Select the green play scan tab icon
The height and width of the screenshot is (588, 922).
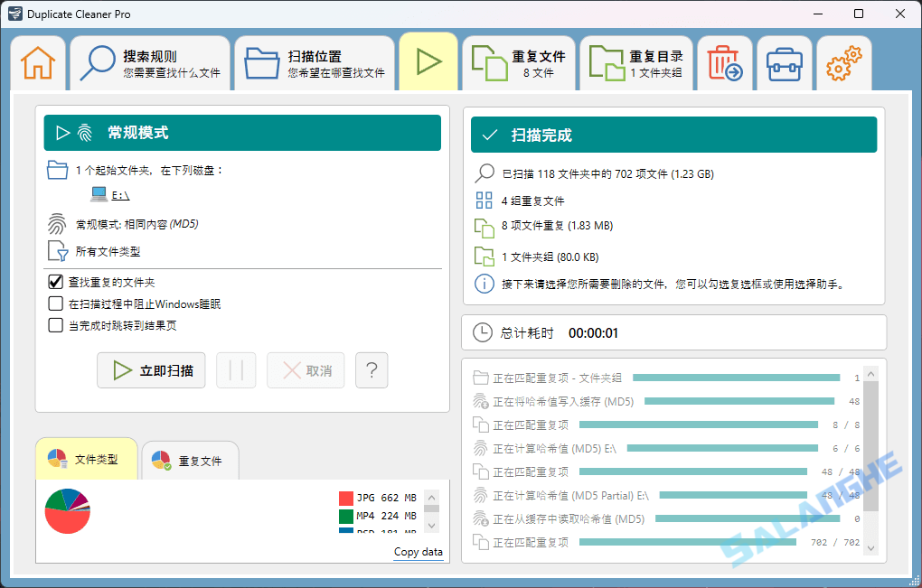click(x=428, y=61)
